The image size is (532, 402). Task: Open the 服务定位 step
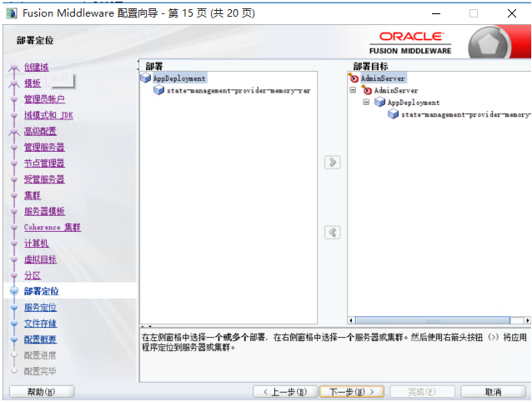(40, 308)
